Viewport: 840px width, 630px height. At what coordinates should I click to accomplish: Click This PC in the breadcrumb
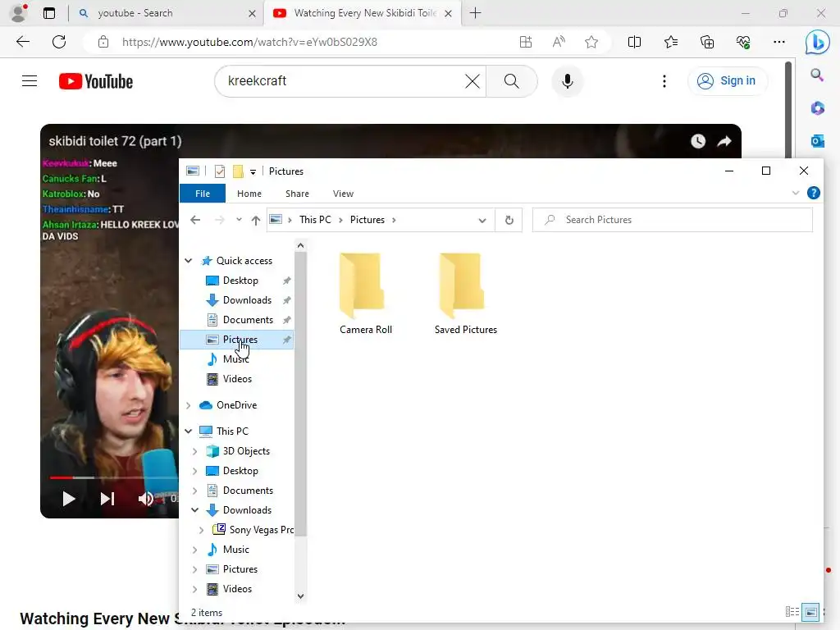[x=315, y=220]
